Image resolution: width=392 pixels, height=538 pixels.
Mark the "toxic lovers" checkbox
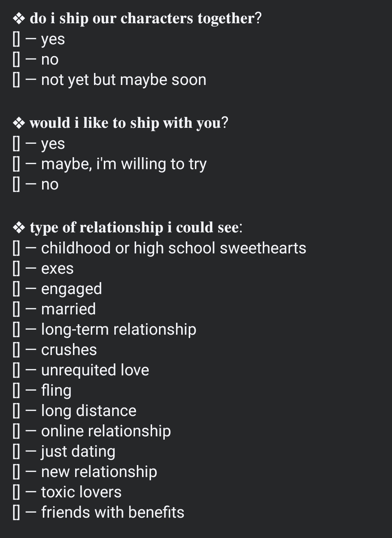(x=16, y=493)
